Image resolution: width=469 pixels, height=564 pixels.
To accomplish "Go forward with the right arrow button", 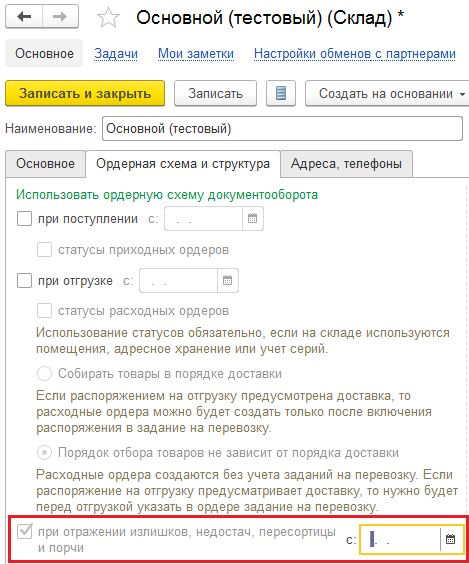I will [x=60, y=17].
